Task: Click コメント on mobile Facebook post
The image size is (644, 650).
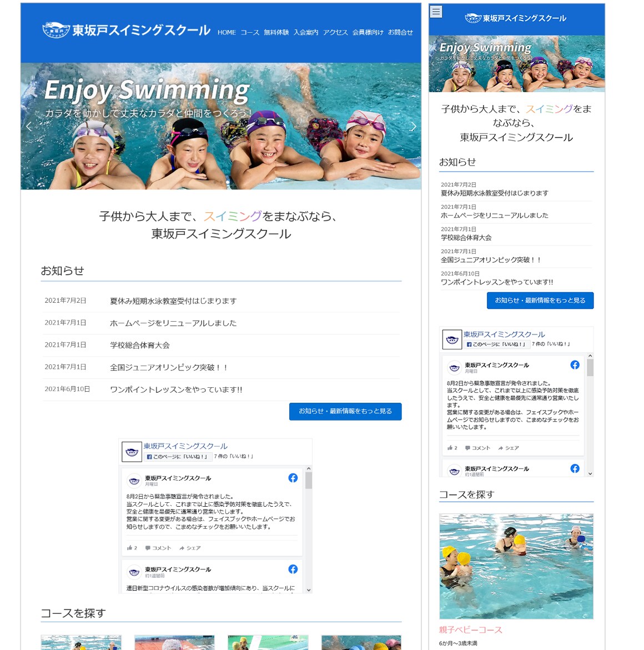Action: (477, 448)
